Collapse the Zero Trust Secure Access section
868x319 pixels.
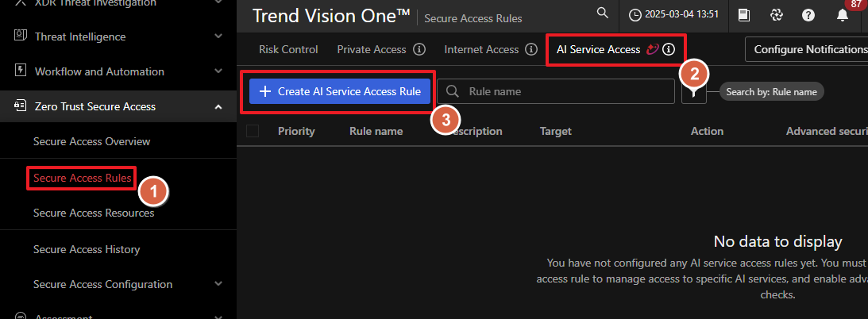pyautogui.click(x=218, y=106)
